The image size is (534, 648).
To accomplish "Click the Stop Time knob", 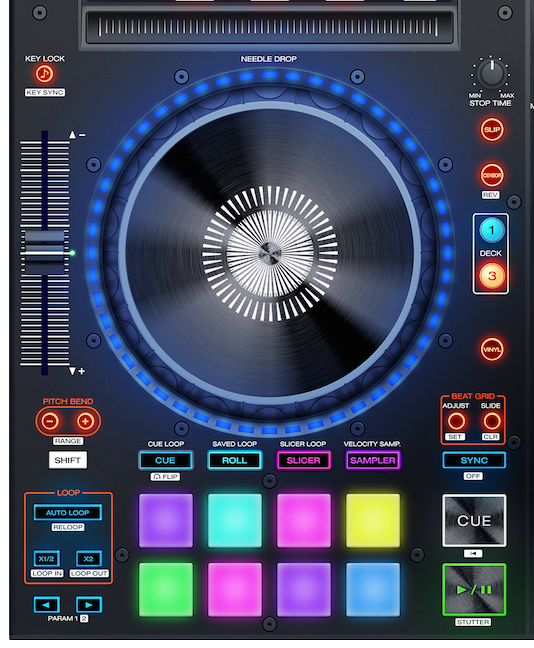I will click(491, 74).
